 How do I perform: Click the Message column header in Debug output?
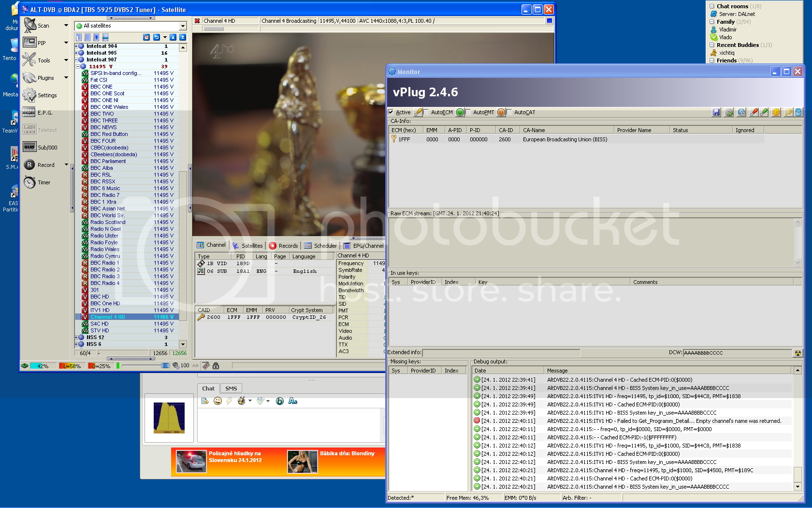668,371
